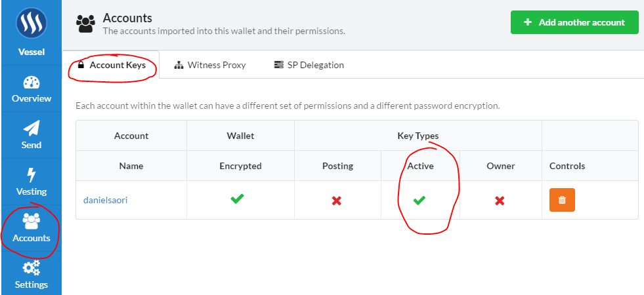The width and height of the screenshot is (644, 295).
Task: Click the Key Types column header
Action: coord(418,136)
